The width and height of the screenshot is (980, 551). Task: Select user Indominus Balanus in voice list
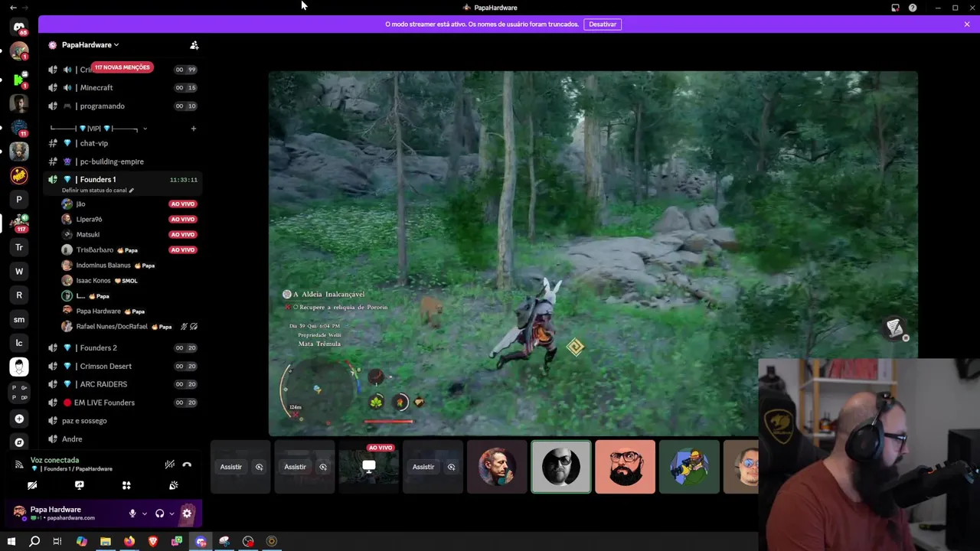coord(129,266)
